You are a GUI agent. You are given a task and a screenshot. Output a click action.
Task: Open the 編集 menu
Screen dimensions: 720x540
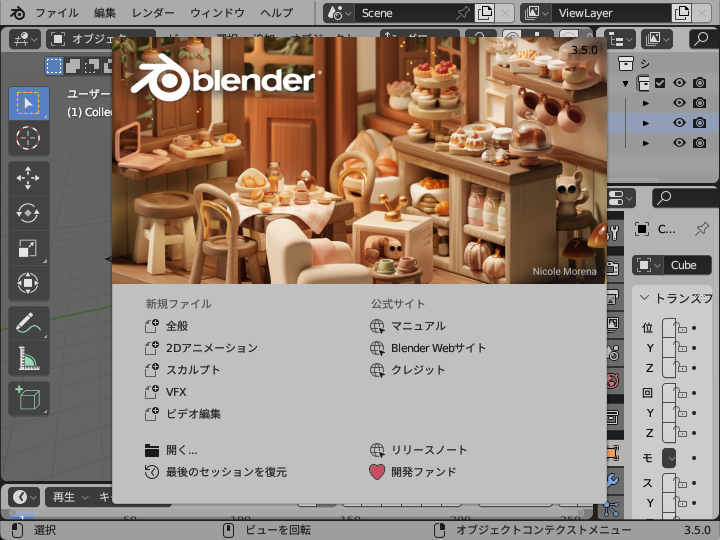pos(105,13)
